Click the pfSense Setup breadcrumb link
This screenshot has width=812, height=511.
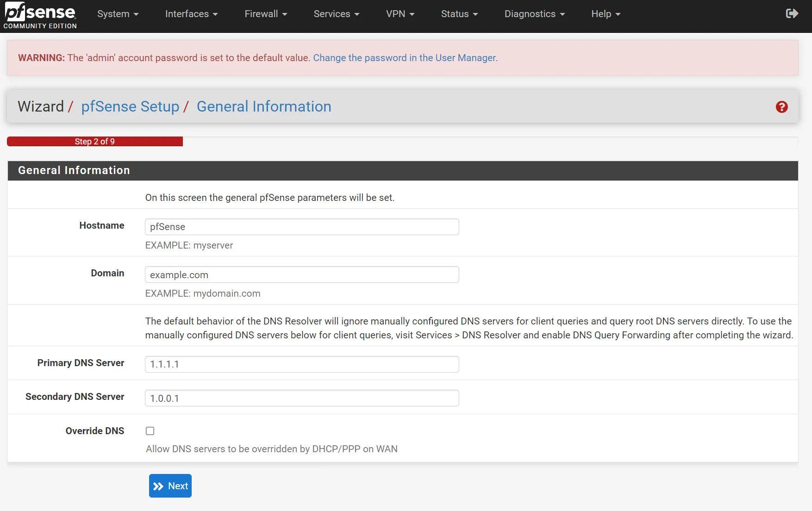pos(131,106)
